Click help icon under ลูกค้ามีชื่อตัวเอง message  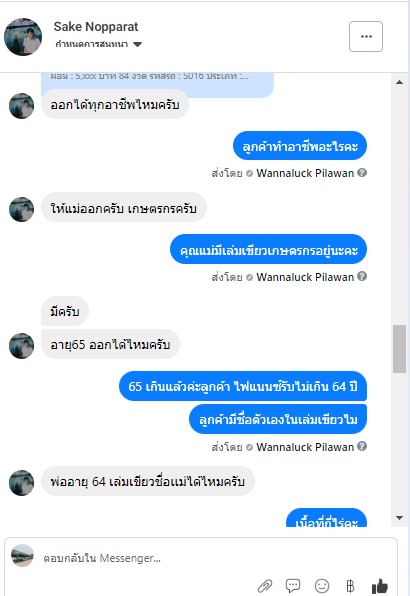coord(362,446)
